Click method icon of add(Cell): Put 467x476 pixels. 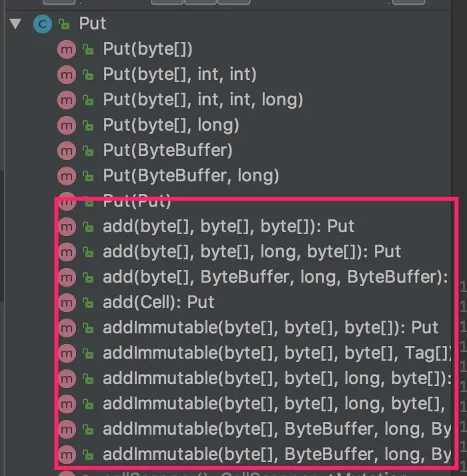[x=67, y=303]
